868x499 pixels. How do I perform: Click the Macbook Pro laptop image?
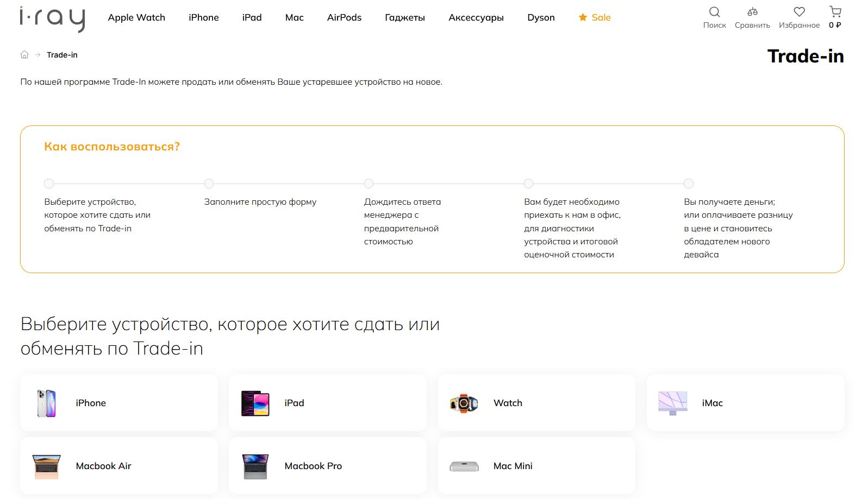tap(255, 466)
